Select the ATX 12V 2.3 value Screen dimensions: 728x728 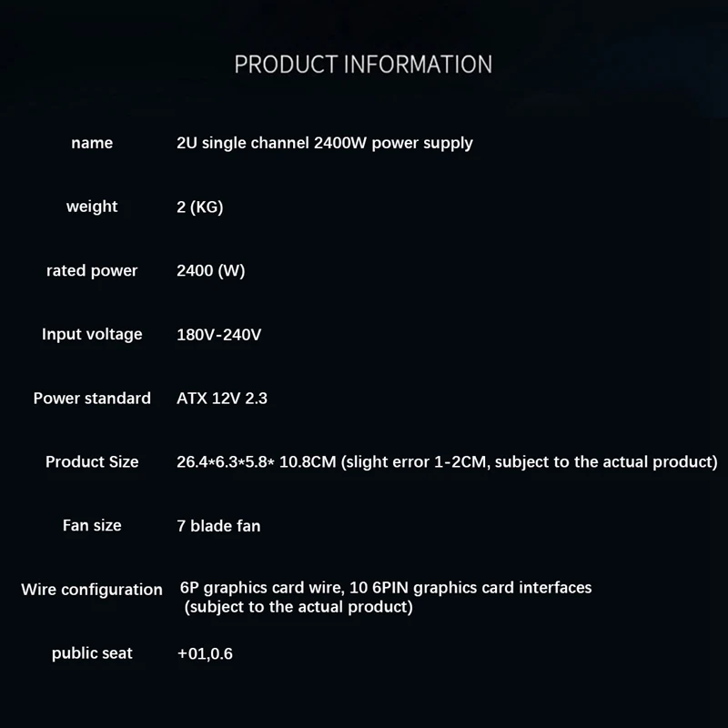221,398
